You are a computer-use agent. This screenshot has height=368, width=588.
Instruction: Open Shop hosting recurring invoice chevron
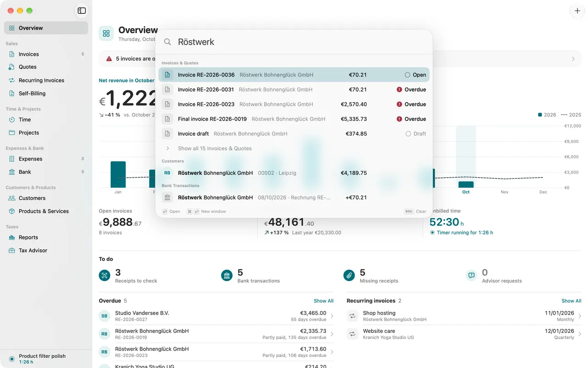point(580,316)
